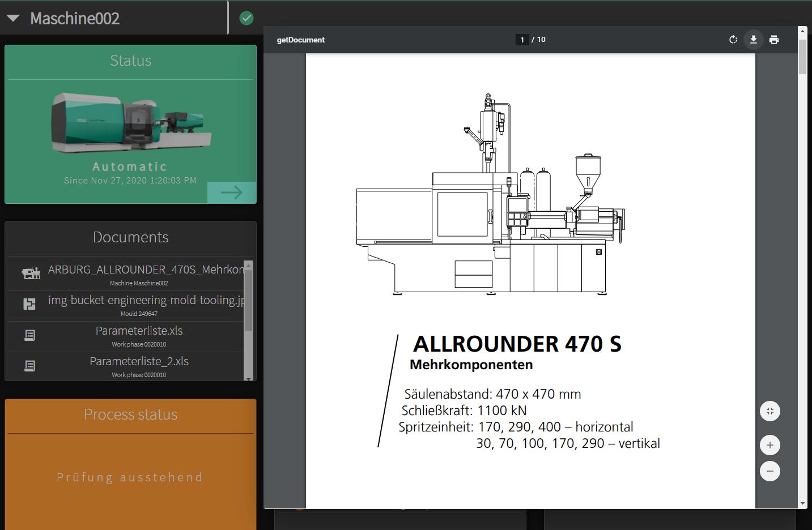Click list icon beside Parameterliste_2.xls

click(29, 366)
